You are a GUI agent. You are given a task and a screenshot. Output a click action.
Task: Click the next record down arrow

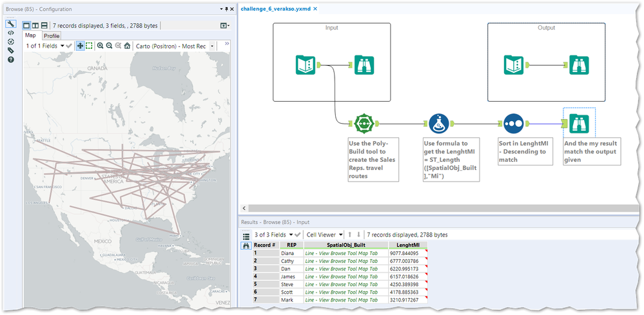358,234
